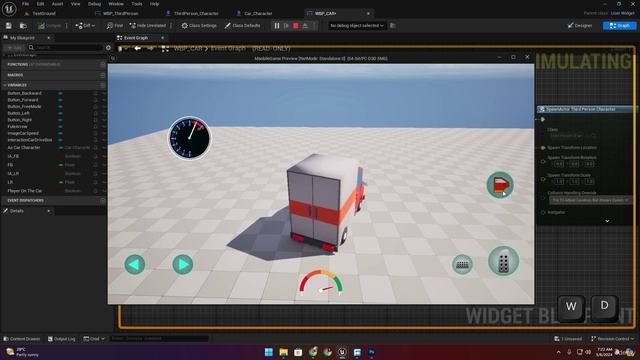This screenshot has height=360, width=640.
Task: Select the As Car Character variable
Action: click(x=24, y=147)
